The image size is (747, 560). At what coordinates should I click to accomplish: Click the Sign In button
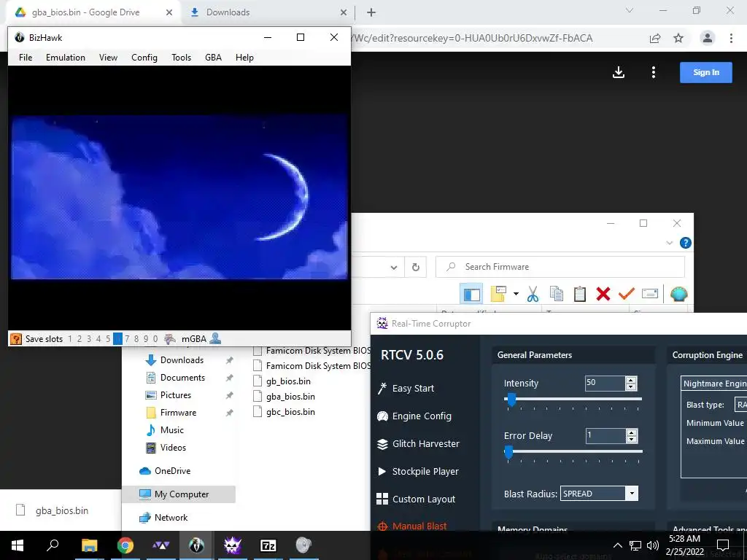click(x=706, y=72)
